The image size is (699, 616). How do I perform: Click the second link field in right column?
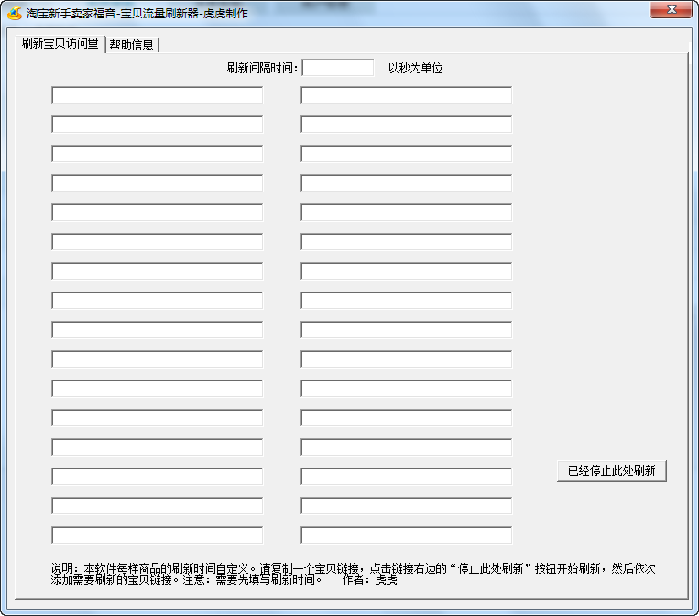407,125
